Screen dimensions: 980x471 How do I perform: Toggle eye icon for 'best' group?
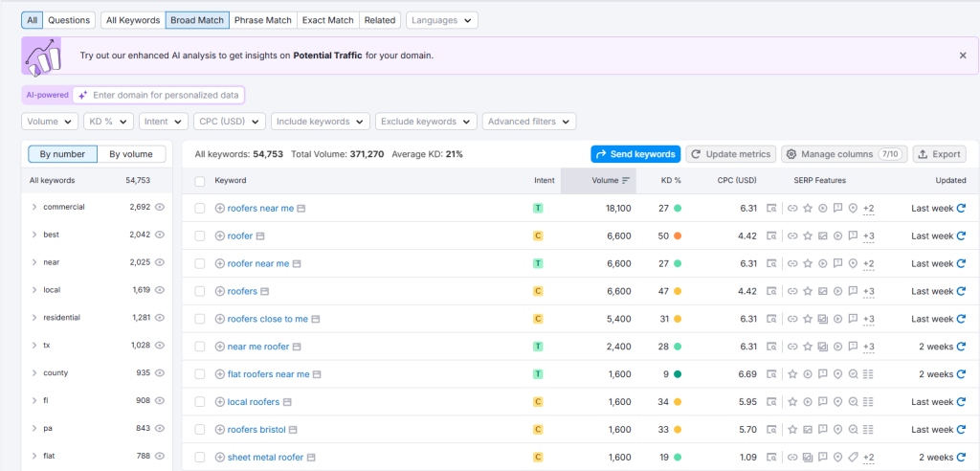160,235
